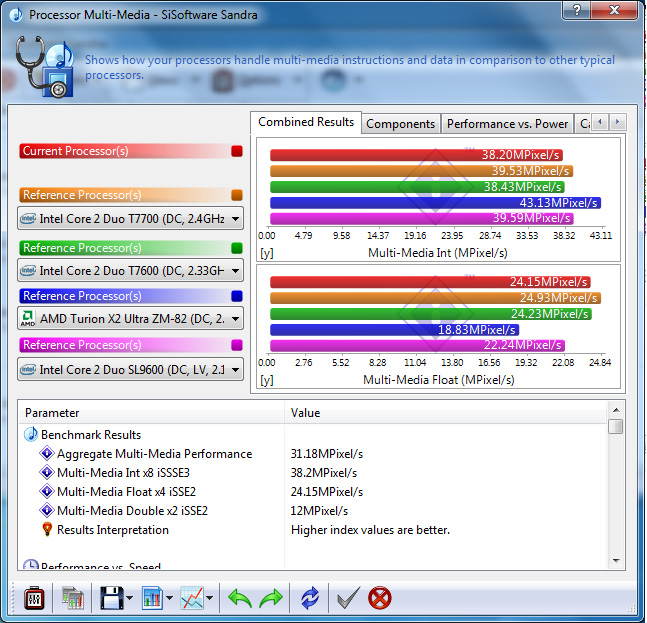Click the Benchmark Results music note icon

click(31, 434)
